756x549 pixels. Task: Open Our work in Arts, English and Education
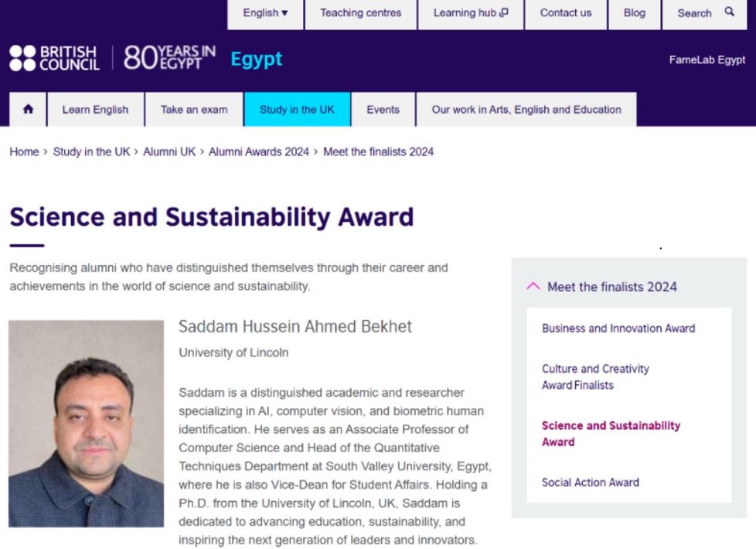[526, 110]
